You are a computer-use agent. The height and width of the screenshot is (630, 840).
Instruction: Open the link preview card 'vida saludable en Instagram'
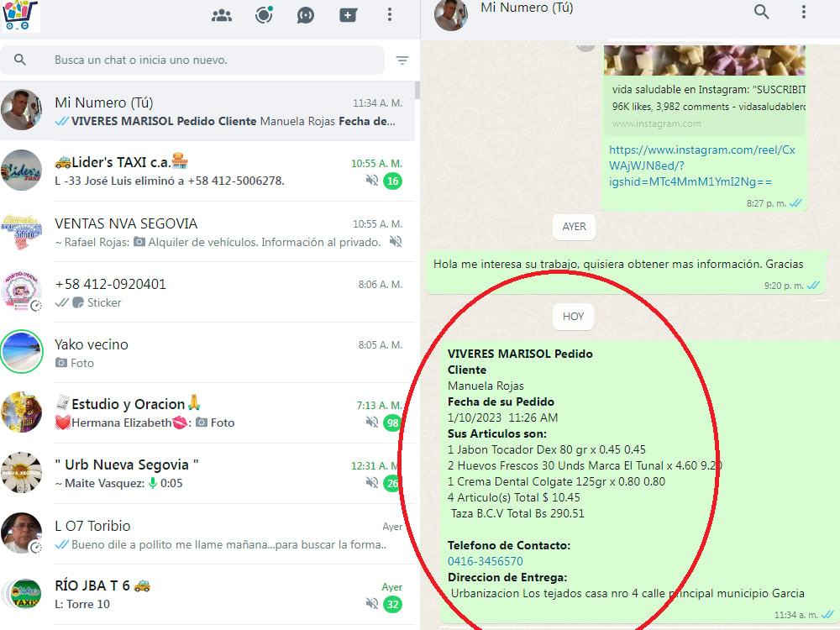tap(705, 90)
